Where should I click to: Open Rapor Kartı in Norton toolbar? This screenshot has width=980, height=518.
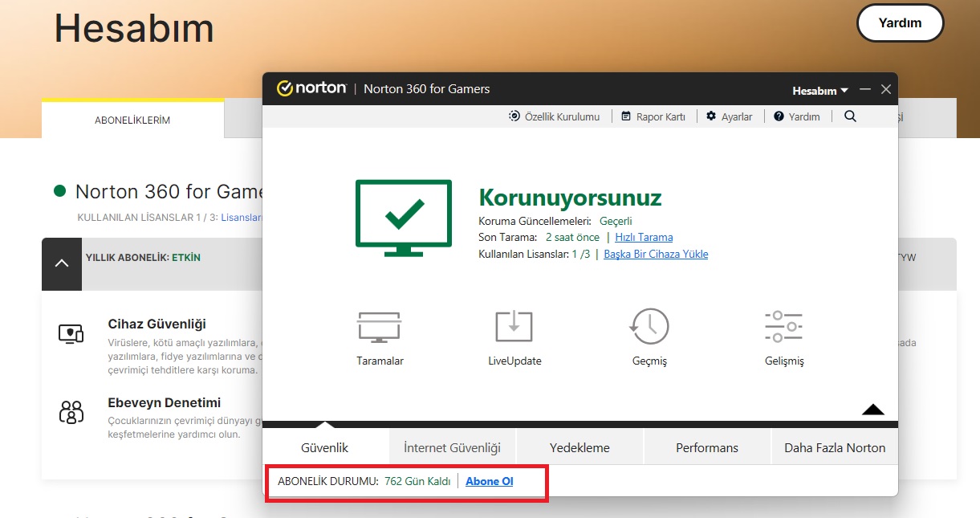(653, 116)
